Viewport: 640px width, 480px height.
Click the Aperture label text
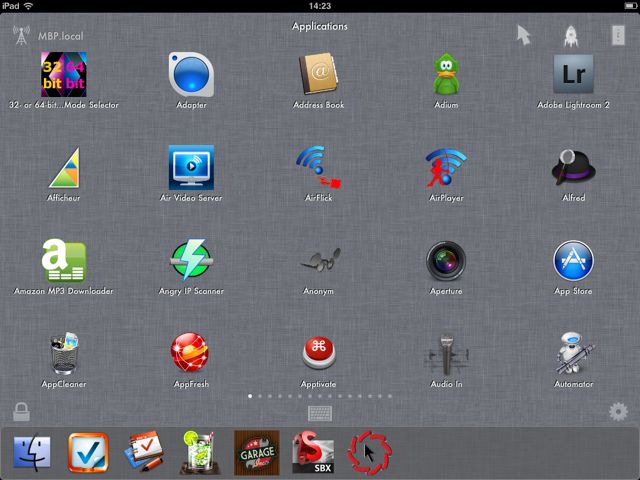446,291
